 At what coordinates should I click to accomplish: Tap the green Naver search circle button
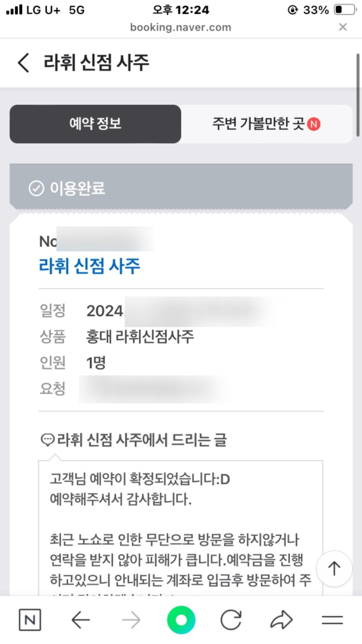(x=181, y=620)
